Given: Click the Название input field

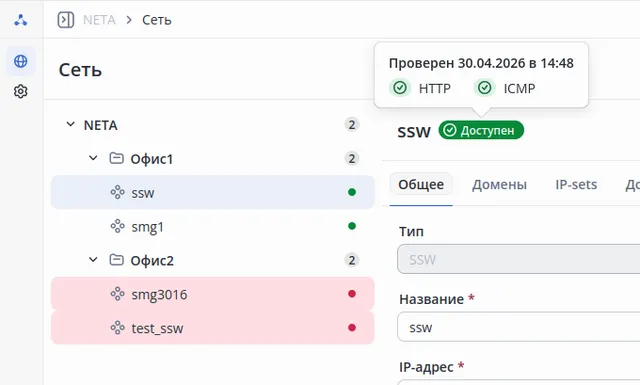Looking at the screenshot, I should 518,327.
